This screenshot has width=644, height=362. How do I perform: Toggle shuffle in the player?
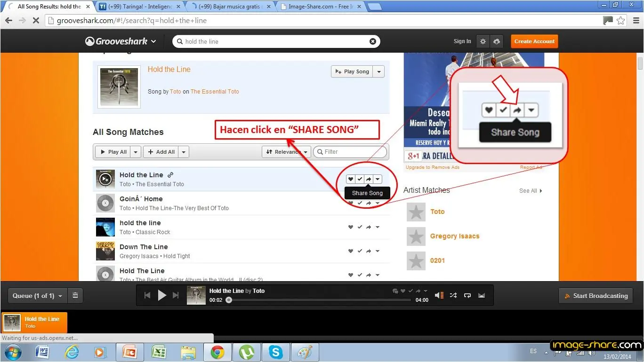point(453,295)
